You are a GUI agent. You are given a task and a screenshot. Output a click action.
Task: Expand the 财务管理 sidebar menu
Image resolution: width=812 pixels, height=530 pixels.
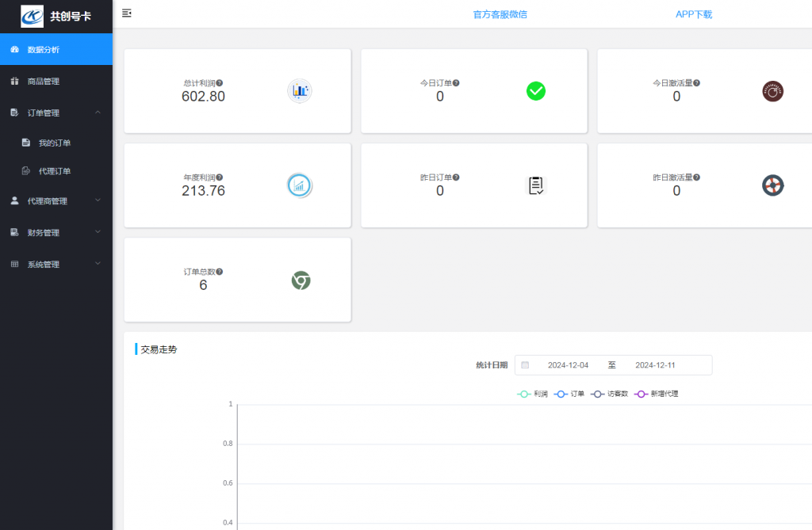(56, 233)
